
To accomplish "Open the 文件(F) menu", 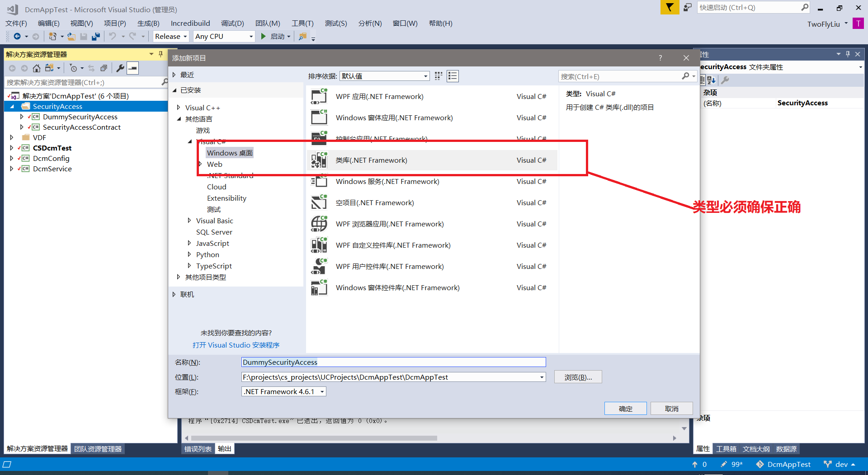I will click(16, 24).
